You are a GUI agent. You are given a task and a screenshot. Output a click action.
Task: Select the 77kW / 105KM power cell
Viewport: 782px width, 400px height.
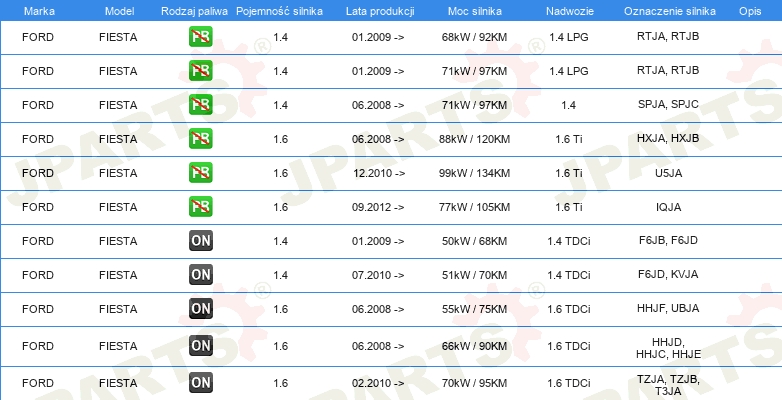pyautogui.click(x=474, y=207)
